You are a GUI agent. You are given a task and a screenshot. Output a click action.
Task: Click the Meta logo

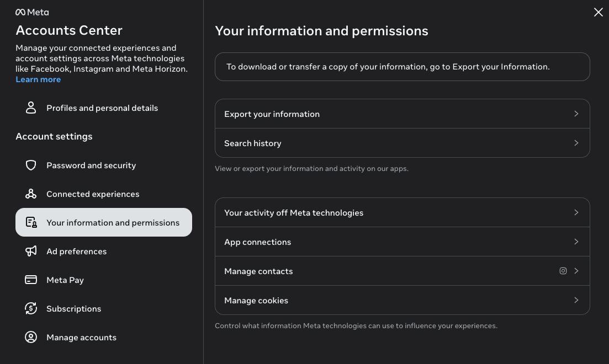[32, 13]
